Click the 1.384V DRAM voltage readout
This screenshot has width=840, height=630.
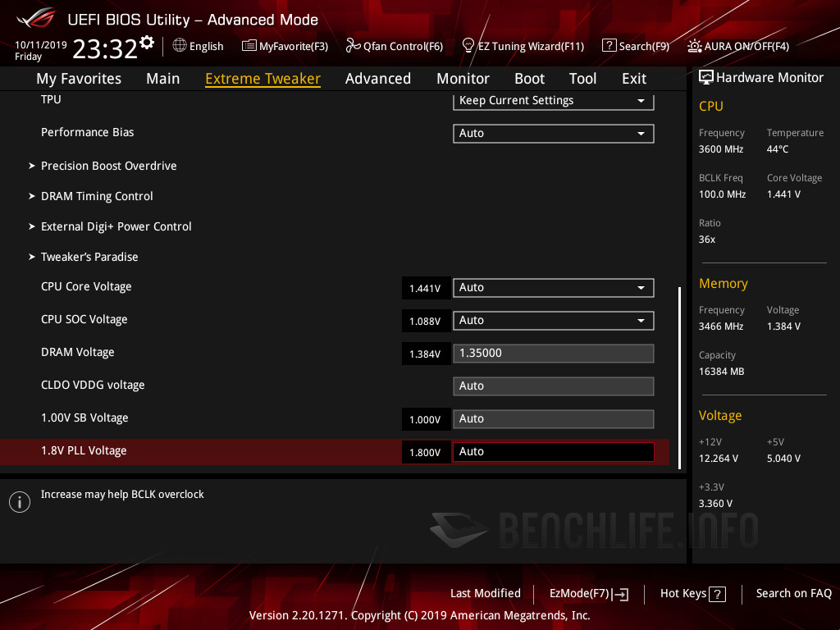(426, 354)
